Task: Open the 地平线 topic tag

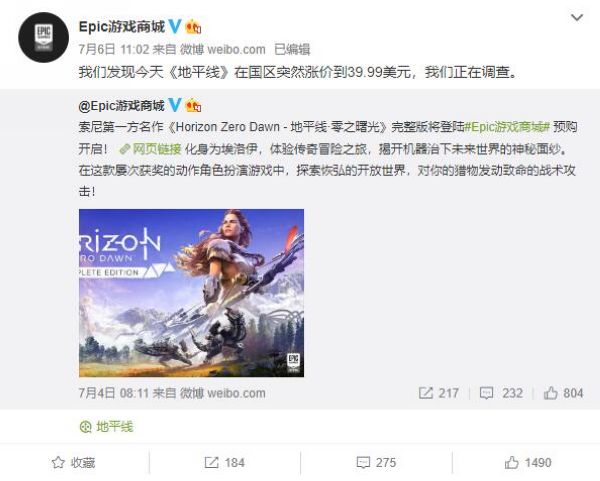Action: coord(106,426)
